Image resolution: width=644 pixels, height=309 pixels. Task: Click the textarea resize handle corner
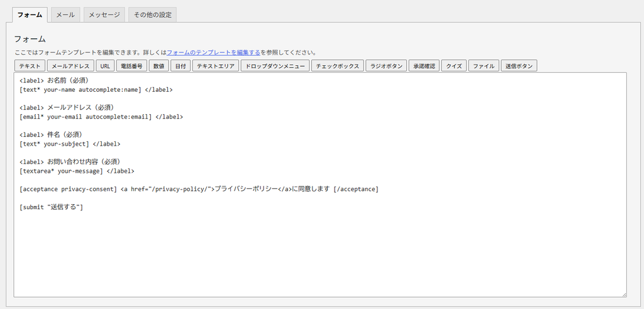click(x=624, y=294)
